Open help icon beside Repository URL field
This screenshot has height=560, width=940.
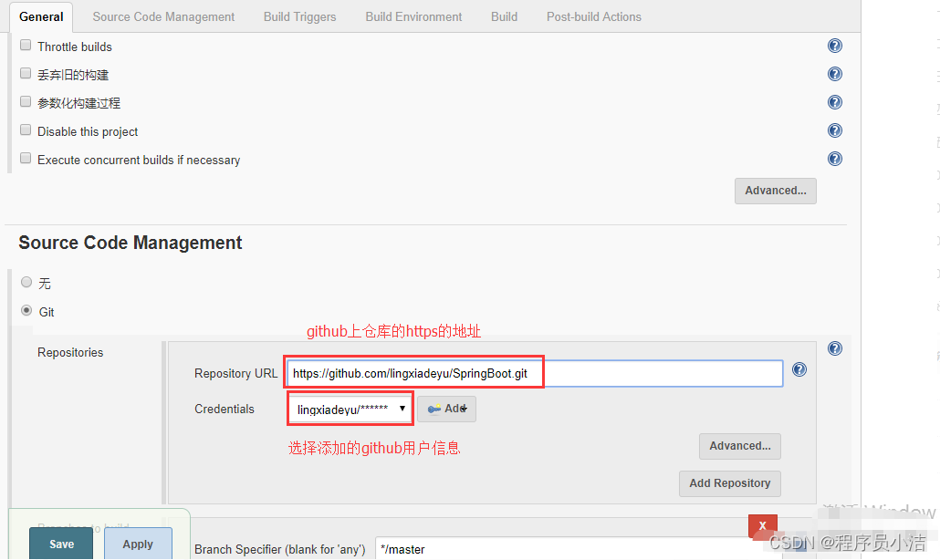coord(799,369)
